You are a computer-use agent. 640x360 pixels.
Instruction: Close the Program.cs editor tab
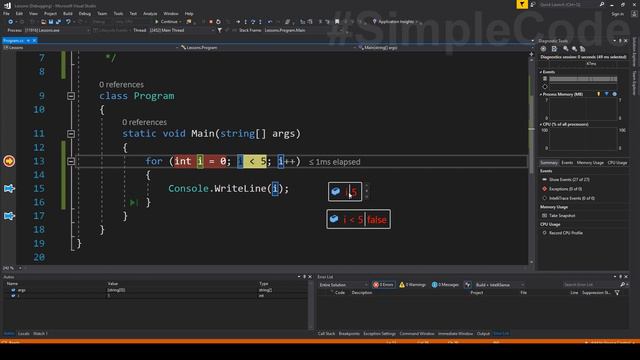(x=34, y=41)
